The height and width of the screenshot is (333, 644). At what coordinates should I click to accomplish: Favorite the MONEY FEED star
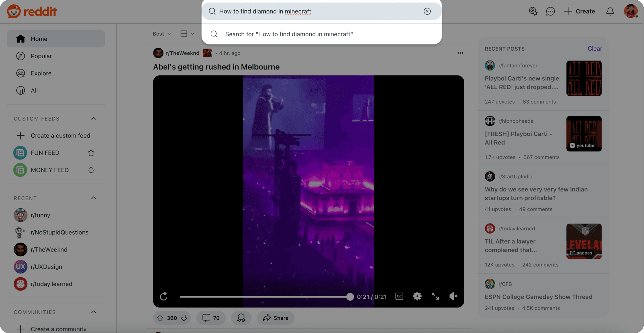pos(91,170)
